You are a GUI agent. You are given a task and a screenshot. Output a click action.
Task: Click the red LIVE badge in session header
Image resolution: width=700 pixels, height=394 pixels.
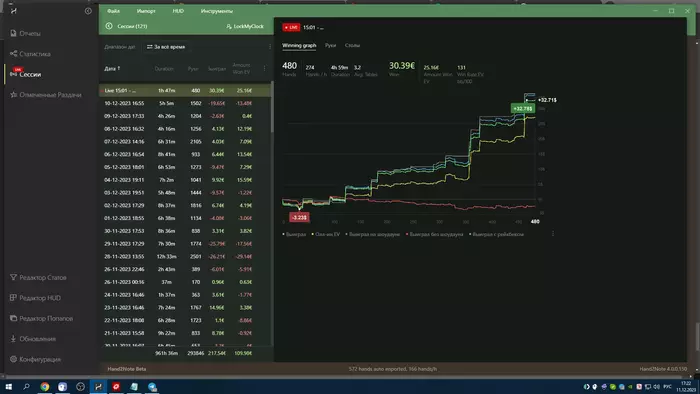[291, 28]
